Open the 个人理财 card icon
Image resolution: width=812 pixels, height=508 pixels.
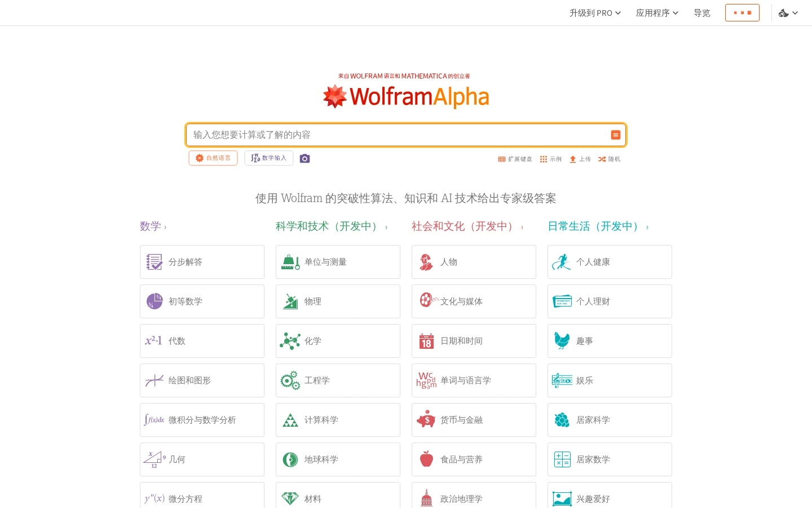[562, 301]
